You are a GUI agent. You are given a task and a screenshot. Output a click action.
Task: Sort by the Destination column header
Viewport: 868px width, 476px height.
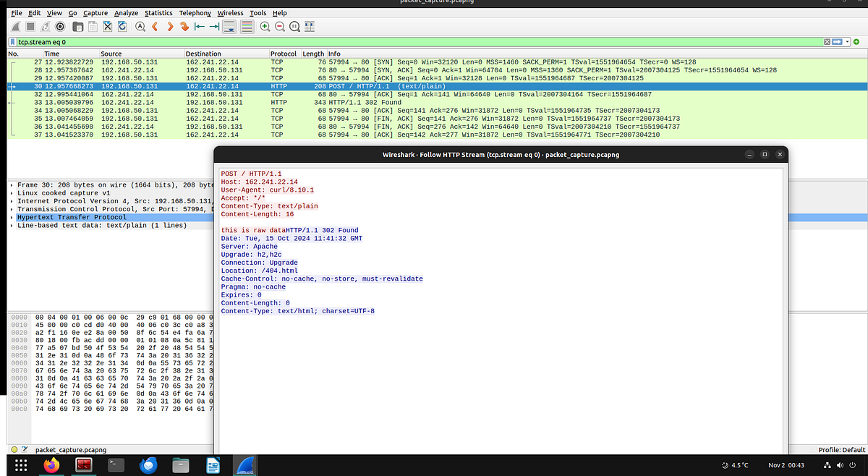tap(226, 54)
